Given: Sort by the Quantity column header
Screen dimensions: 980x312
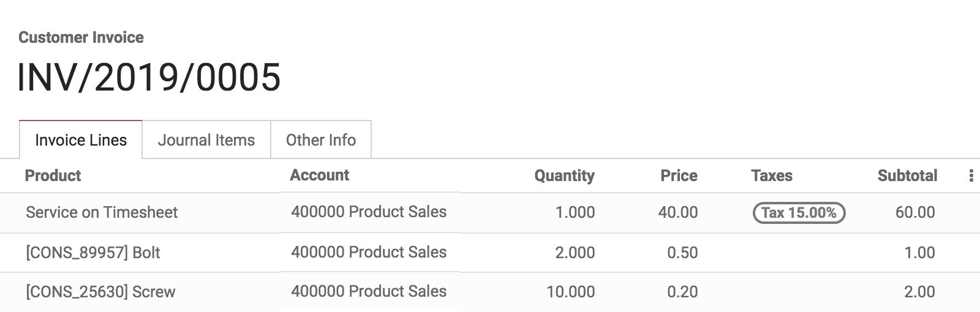Looking at the screenshot, I should pos(564,176).
